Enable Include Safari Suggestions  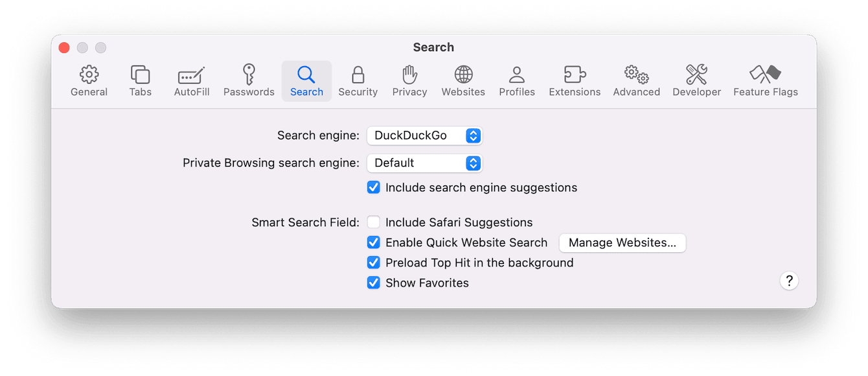[x=374, y=222]
